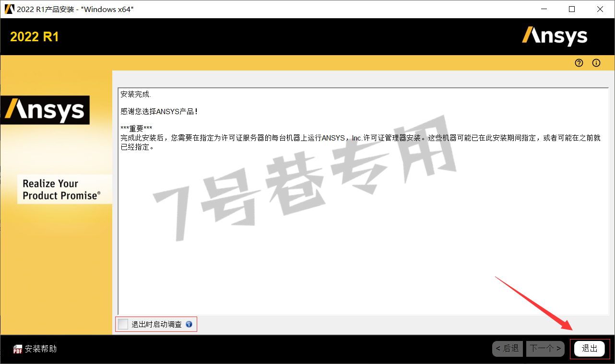The width and height of the screenshot is (615, 364).
Task: Click the Ansys logo in the header
Action: (x=555, y=36)
